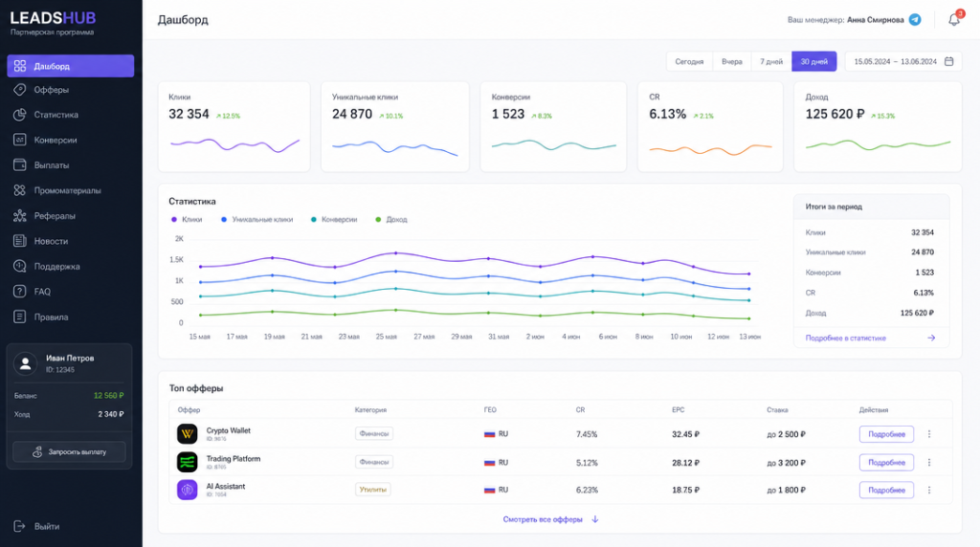The image size is (980, 547).
Task: Click the Уникальные клики summary card
Action: point(395,127)
